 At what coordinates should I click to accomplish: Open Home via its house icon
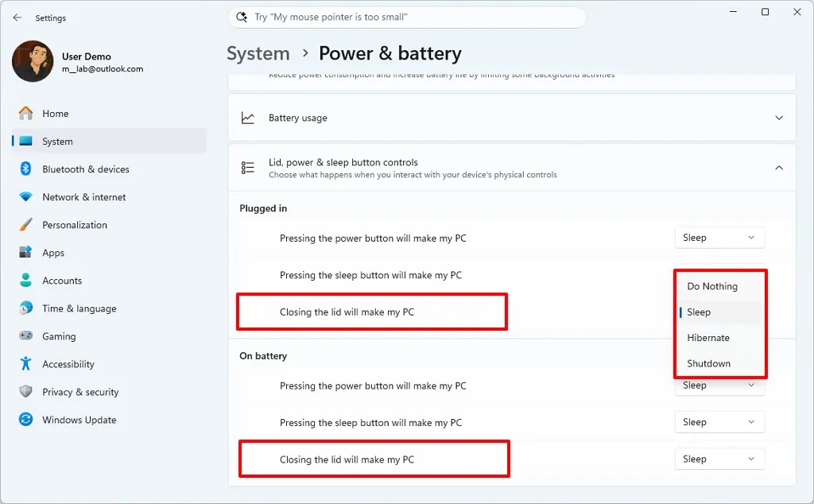[25, 113]
